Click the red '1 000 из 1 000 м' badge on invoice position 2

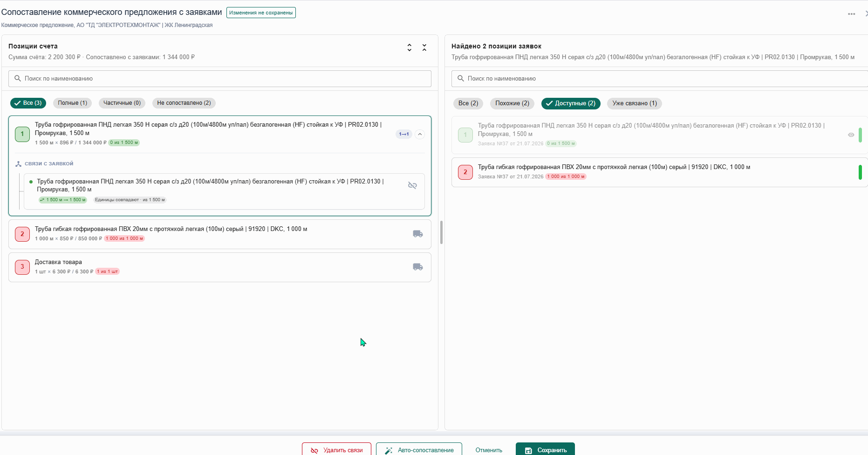[124, 238]
